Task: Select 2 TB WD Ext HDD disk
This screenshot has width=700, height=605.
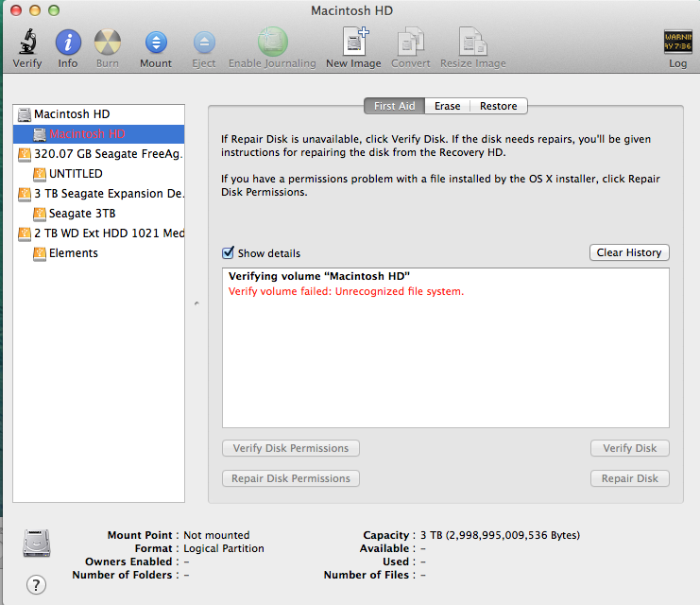Action: 98,233
